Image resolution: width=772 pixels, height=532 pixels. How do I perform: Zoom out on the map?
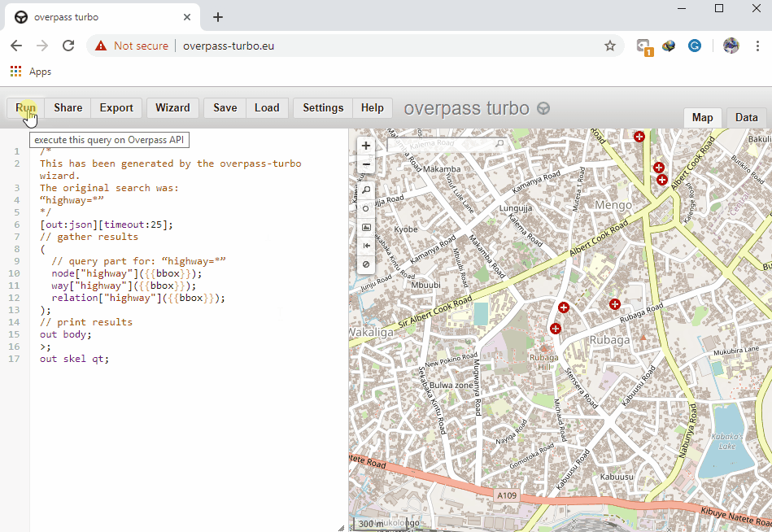point(366,165)
